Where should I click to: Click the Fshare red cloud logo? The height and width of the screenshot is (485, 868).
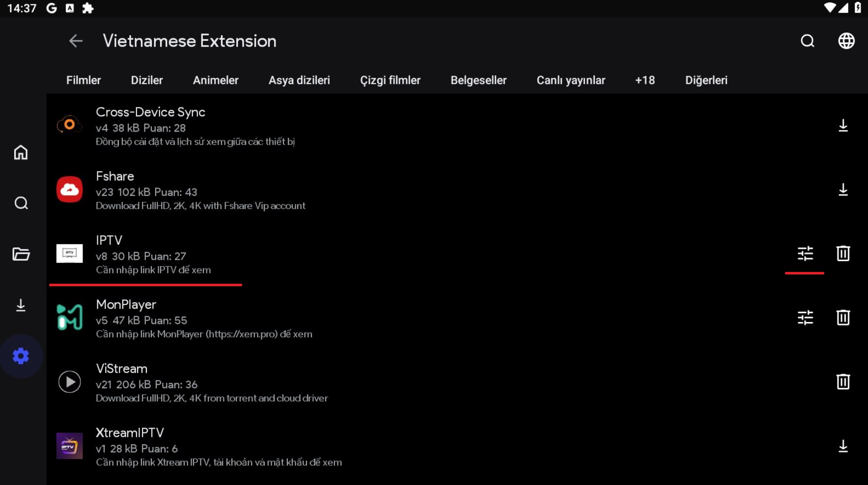tap(69, 189)
